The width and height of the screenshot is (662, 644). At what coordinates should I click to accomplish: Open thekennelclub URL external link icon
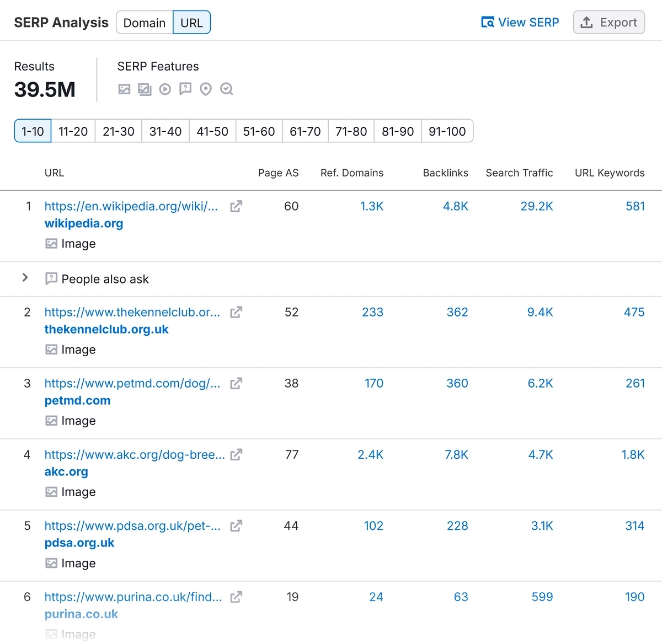236,312
